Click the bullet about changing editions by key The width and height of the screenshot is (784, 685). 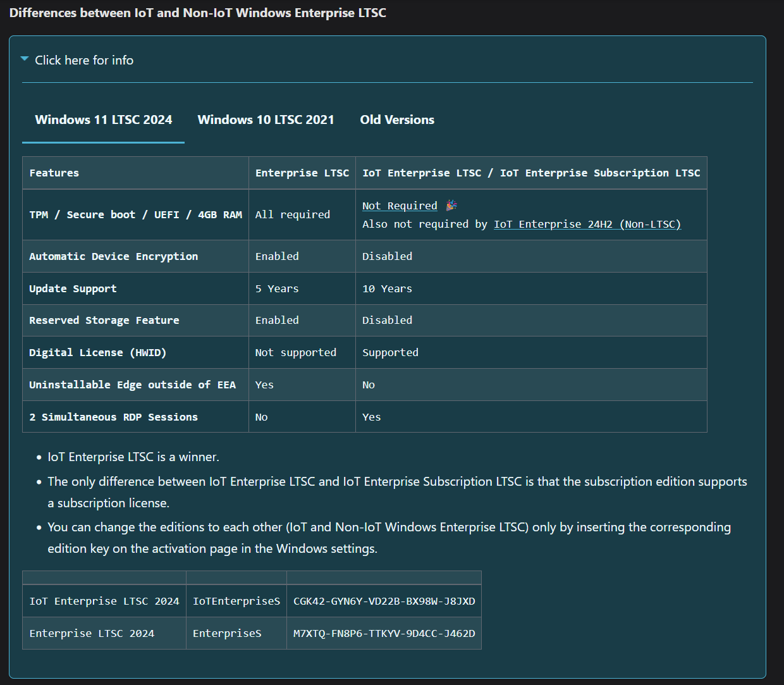389,538
